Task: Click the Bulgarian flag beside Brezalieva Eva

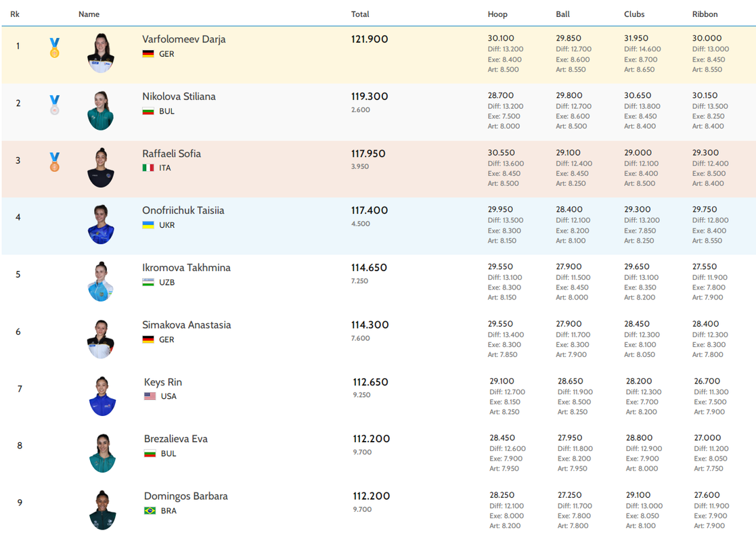Action: pyautogui.click(x=150, y=453)
